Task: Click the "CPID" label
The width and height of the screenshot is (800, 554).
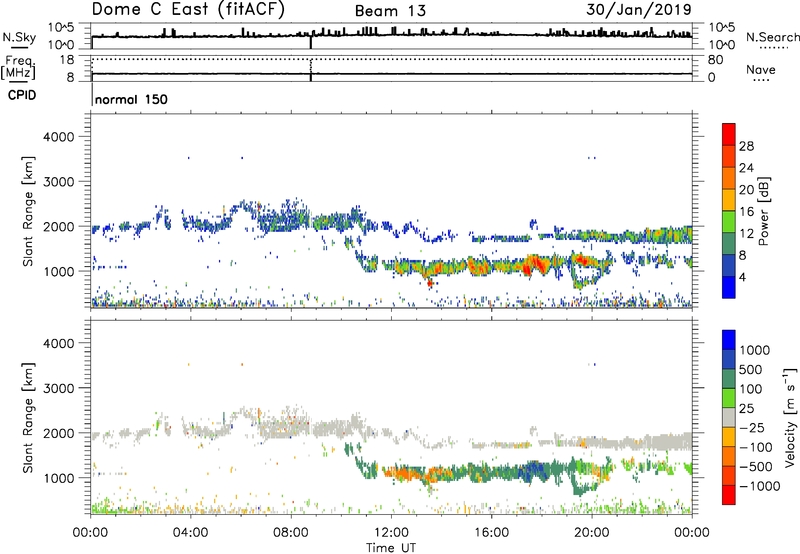Action: tap(21, 95)
